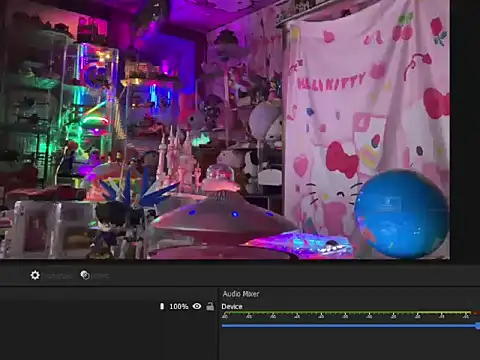Click the empty source row left of 100%
Image resolution: width=480 pixels, height=360 pixels.
point(78,306)
